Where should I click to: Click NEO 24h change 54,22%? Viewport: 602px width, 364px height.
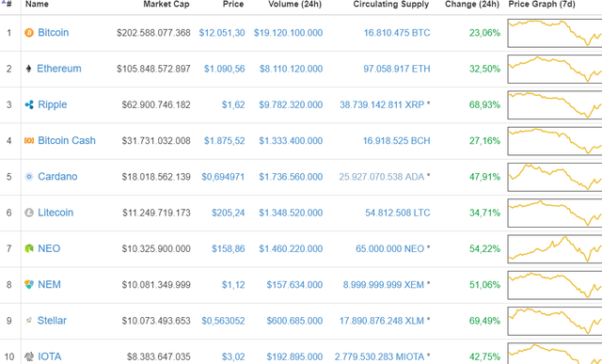point(484,249)
